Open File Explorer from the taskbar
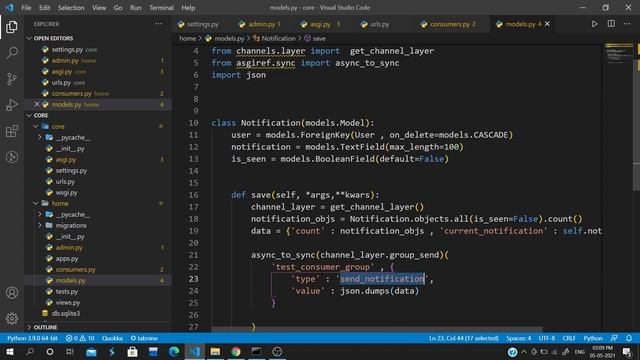 [x=215, y=352]
